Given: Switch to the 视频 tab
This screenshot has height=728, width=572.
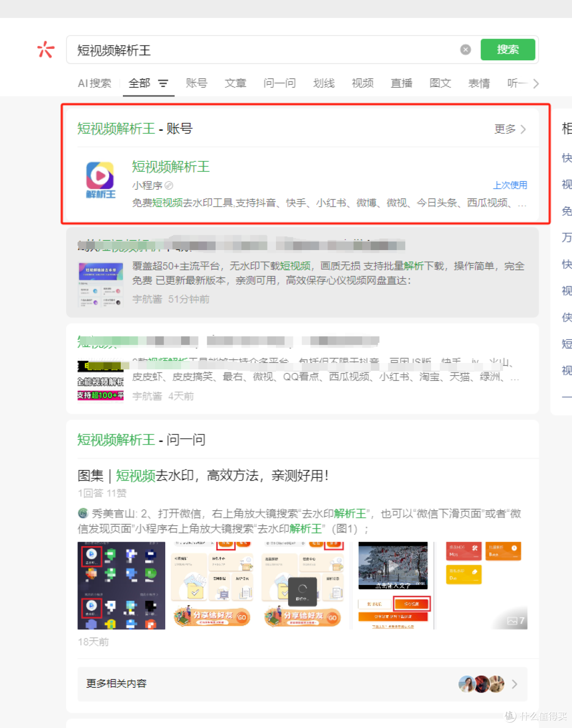Looking at the screenshot, I should [x=363, y=83].
